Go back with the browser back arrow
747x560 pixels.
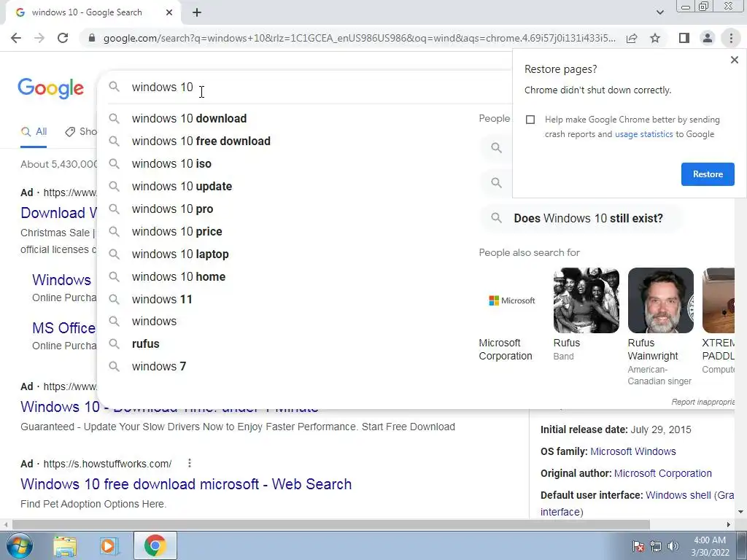[16, 38]
